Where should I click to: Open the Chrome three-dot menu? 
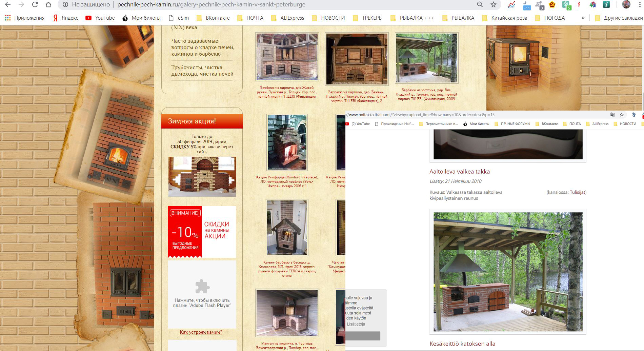640,4
